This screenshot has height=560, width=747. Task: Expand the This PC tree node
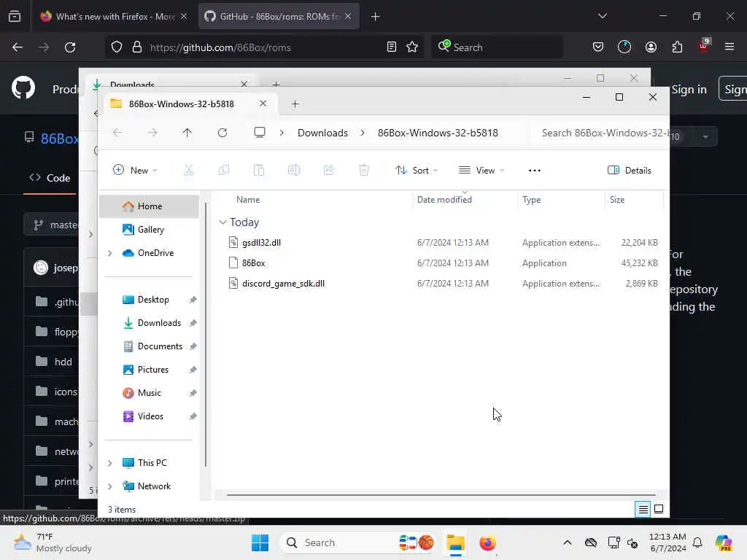click(110, 463)
